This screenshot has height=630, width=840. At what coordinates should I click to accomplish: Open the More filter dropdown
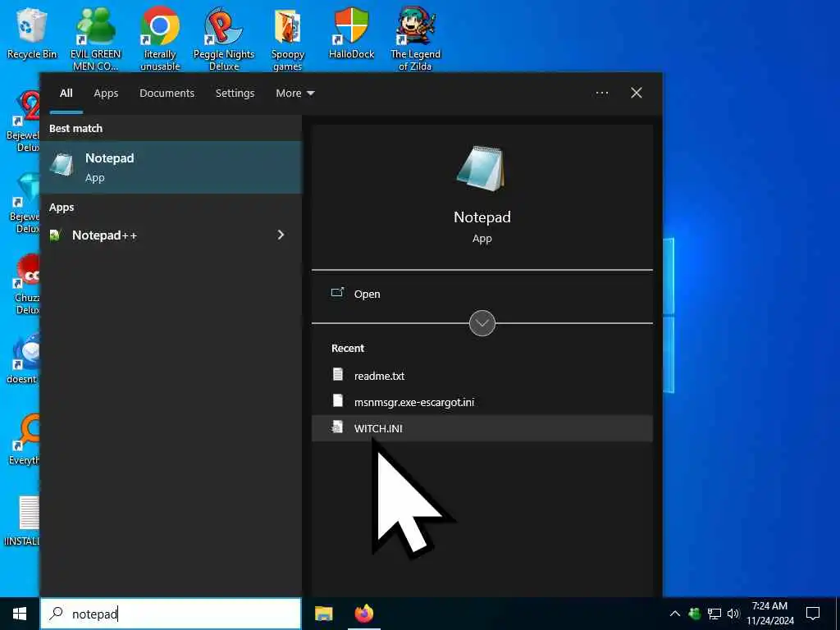point(294,94)
